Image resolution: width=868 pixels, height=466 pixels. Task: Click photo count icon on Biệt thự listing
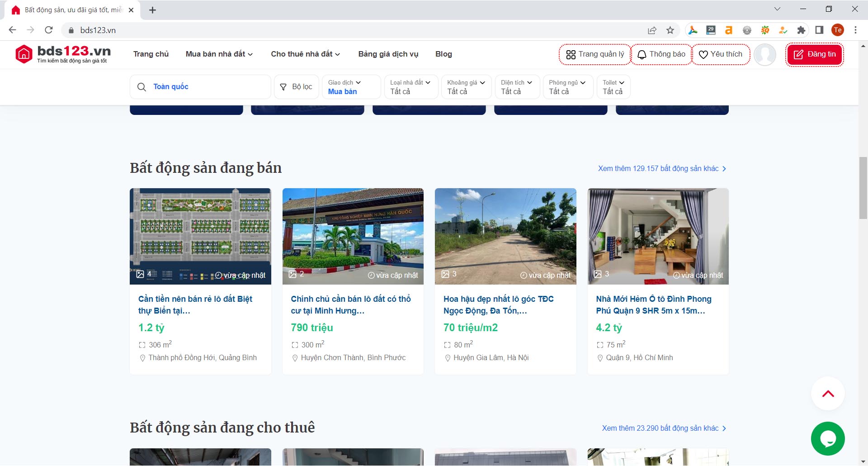click(140, 274)
